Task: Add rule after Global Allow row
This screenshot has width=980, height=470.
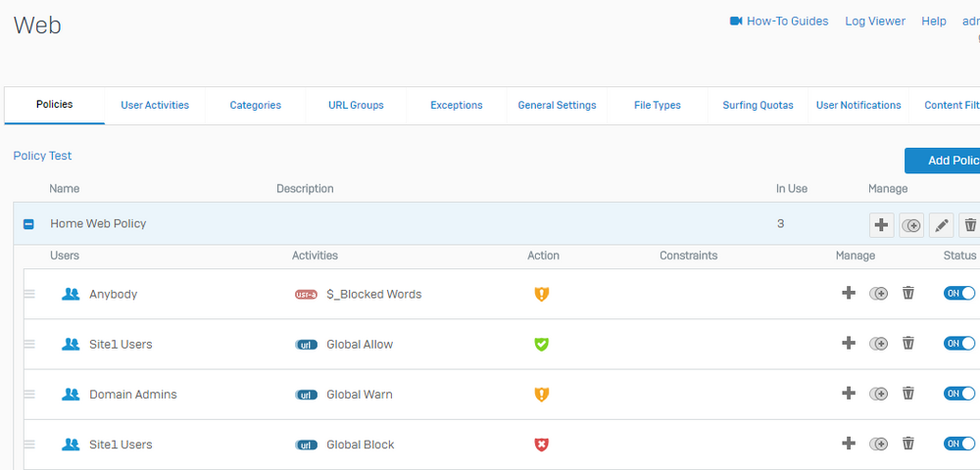Action: 848,343
